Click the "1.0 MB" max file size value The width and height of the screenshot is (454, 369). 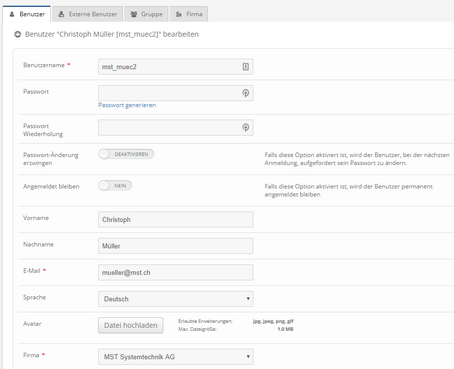(285, 329)
